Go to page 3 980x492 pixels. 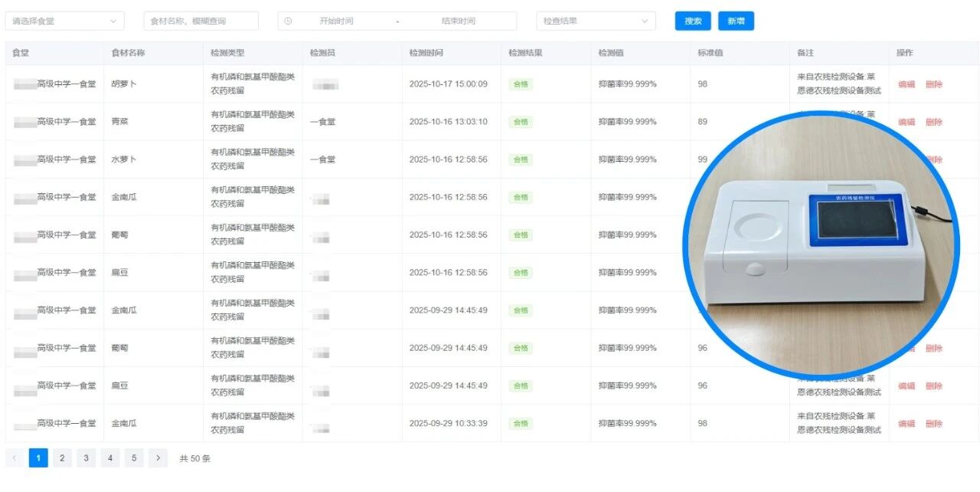point(86,458)
